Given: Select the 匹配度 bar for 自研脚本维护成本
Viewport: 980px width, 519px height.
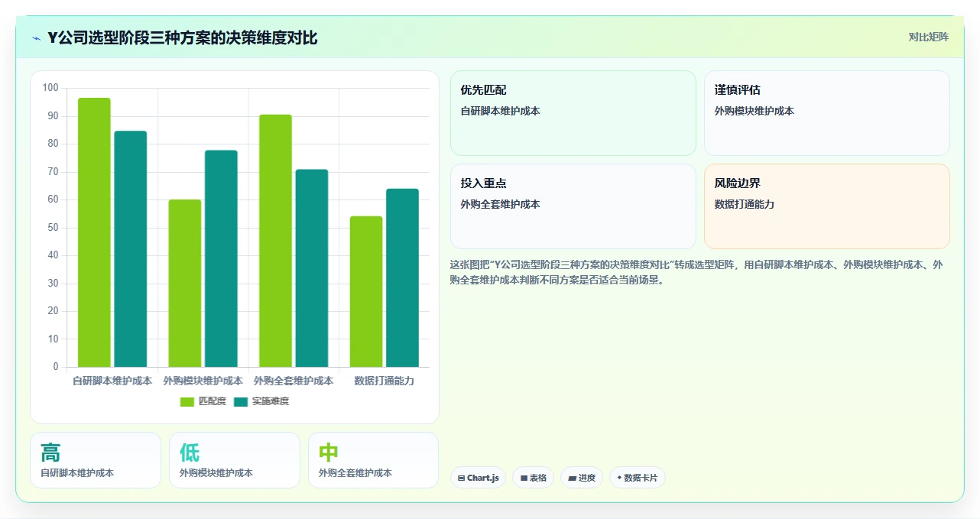Looking at the screenshot, I should click(94, 232).
